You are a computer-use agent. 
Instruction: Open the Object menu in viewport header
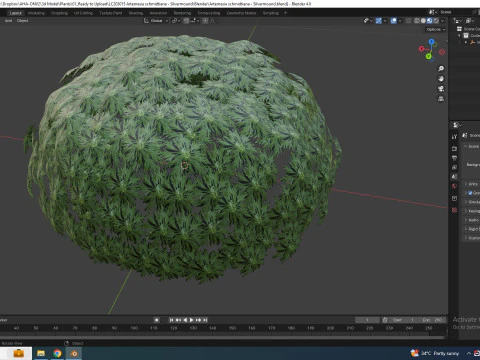[22, 21]
